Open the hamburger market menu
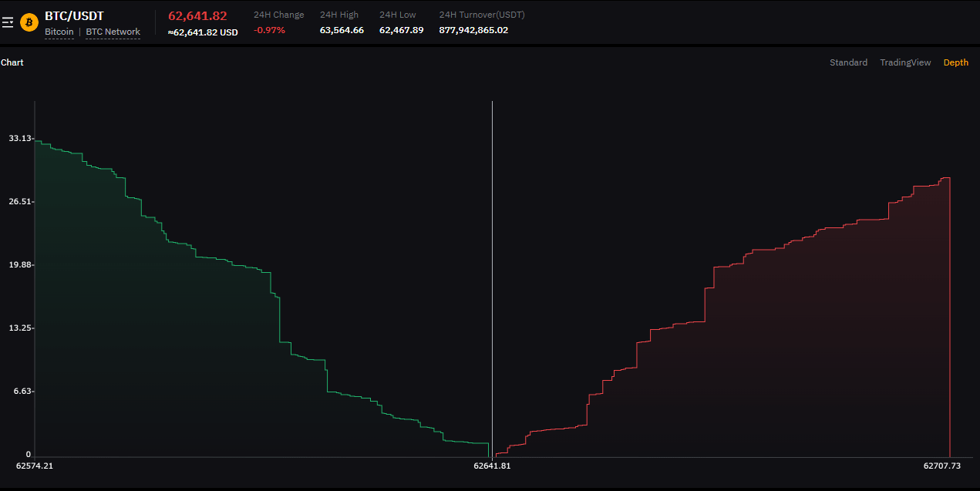 coord(8,22)
